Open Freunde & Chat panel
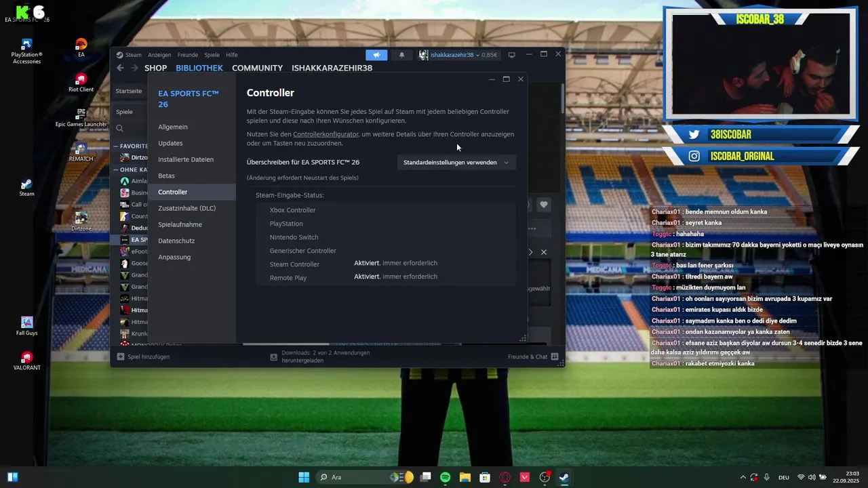 pyautogui.click(x=533, y=357)
